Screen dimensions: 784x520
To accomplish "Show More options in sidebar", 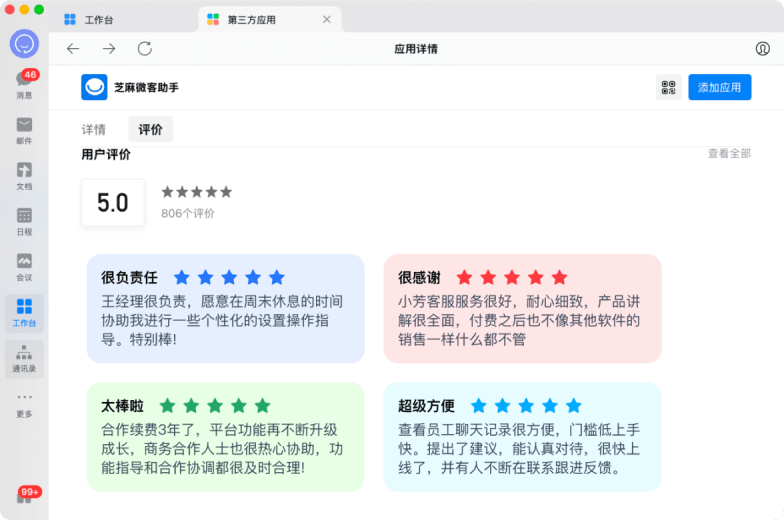I will 24,403.
